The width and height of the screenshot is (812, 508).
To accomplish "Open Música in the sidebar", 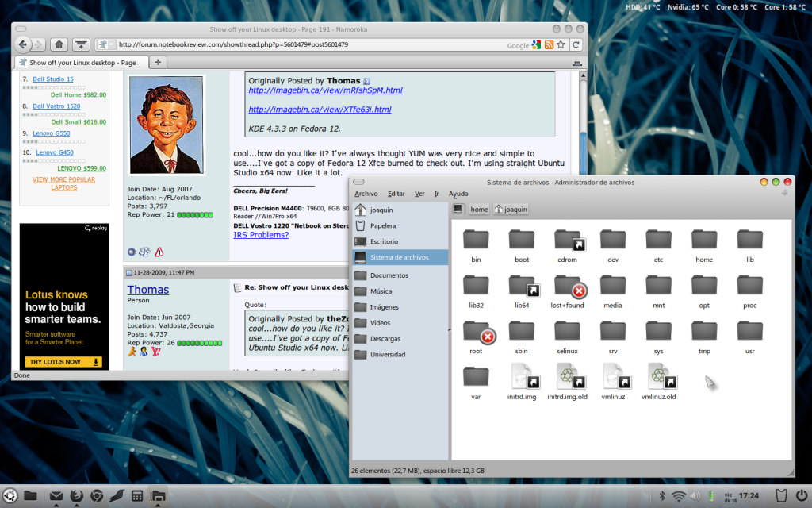I will tap(400, 291).
